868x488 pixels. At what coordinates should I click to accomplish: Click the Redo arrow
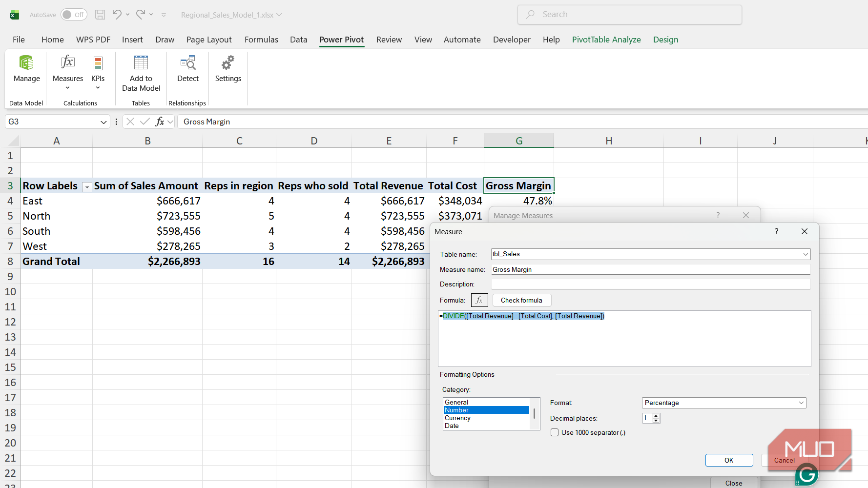coord(141,15)
